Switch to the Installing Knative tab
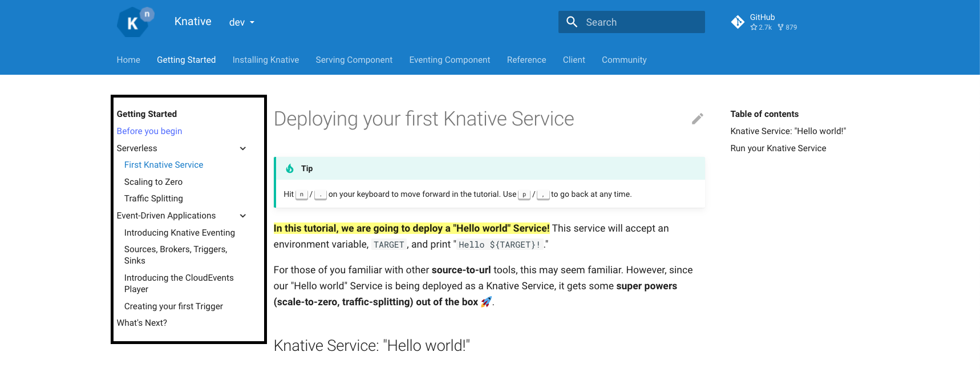 (266, 60)
